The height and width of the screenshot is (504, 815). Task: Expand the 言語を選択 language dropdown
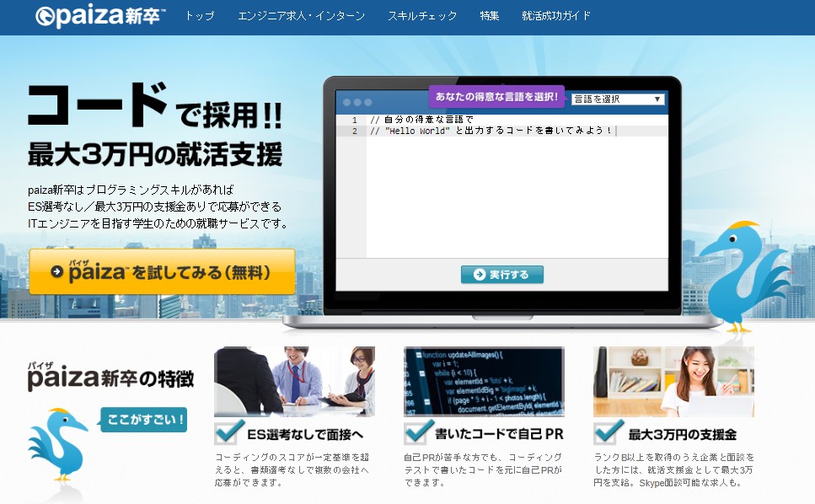click(x=618, y=99)
